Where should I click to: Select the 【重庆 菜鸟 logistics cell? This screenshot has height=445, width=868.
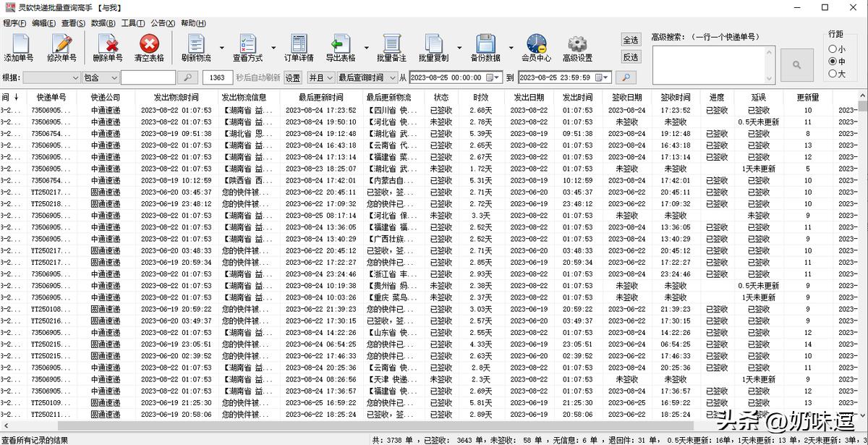coord(393,297)
